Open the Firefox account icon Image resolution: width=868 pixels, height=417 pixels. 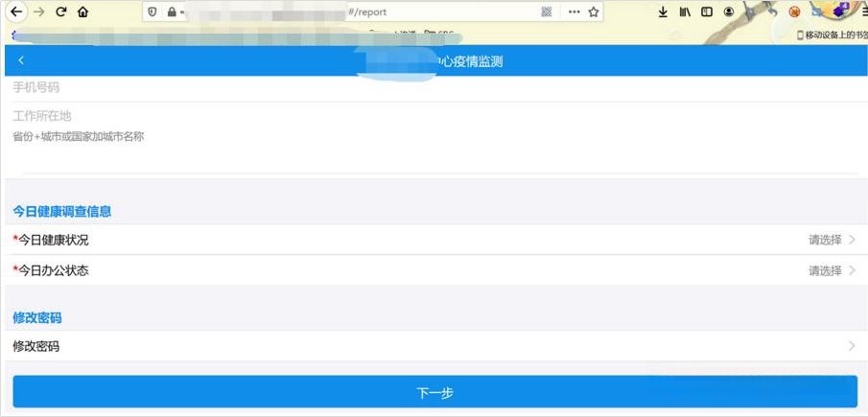[x=729, y=12]
